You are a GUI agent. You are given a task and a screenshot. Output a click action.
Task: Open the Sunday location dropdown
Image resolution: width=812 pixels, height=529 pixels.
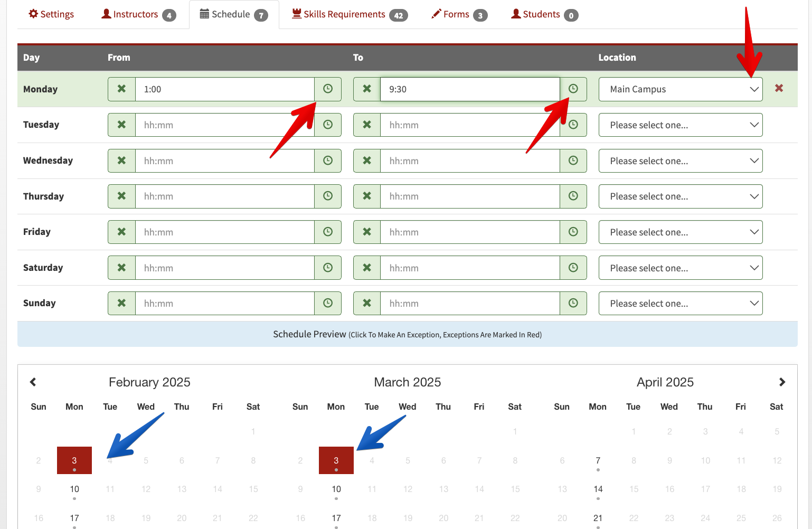point(681,303)
